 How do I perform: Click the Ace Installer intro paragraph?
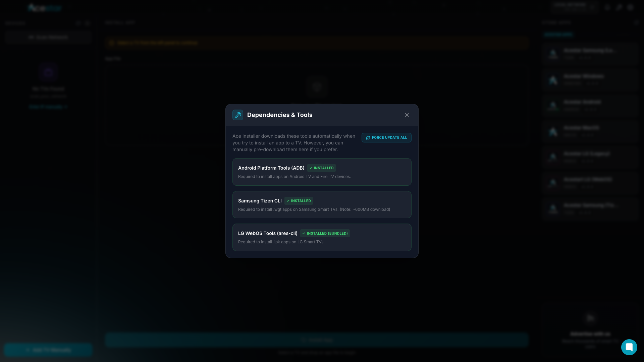point(294,143)
